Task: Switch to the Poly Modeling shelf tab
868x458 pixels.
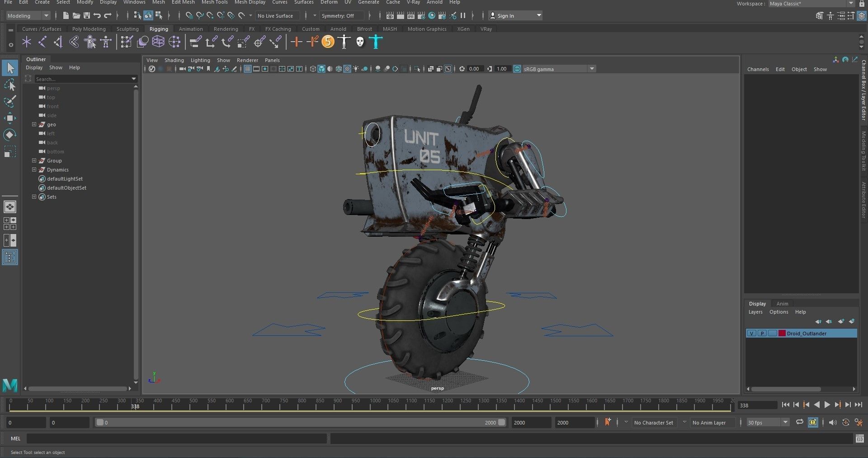Action: [x=89, y=29]
